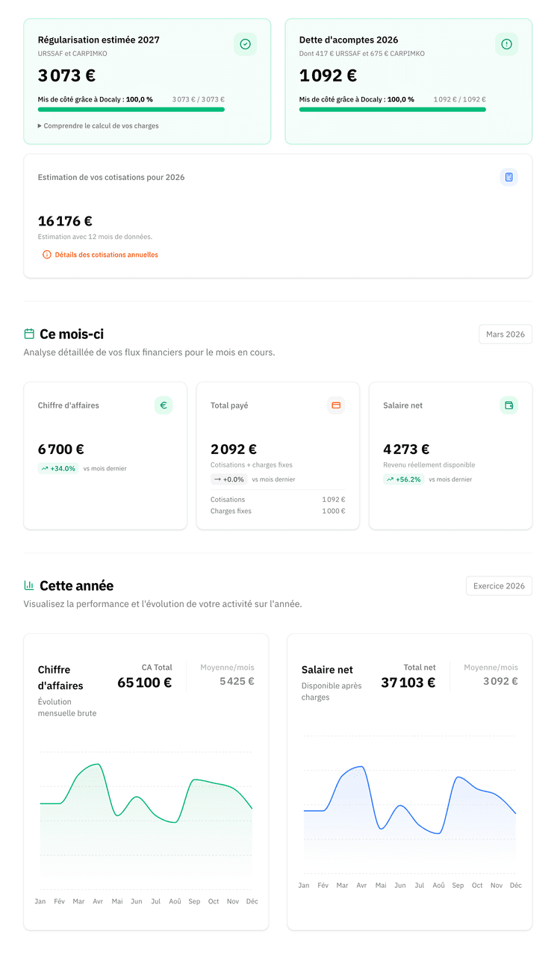Click the bar chart icon beside Cette année
The height and width of the screenshot is (967, 560).
pyautogui.click(x=29, y=585)
